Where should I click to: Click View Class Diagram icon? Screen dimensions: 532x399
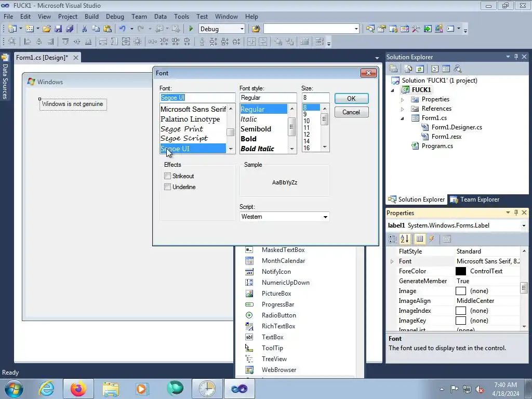tap(458, 69)
